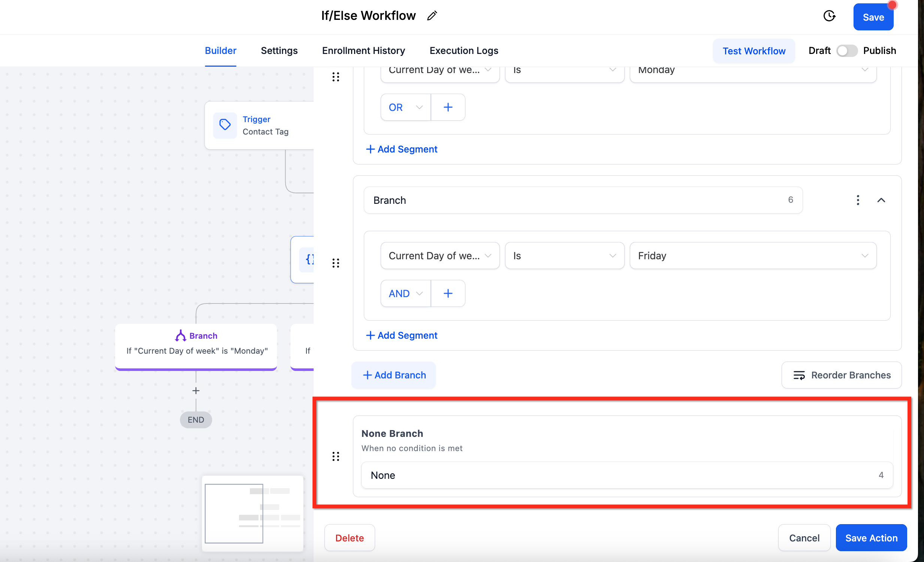This screenshot has height=562, width=924.
Task: Open Friday branch three-dot options menu
Action: tap(858, 200)
